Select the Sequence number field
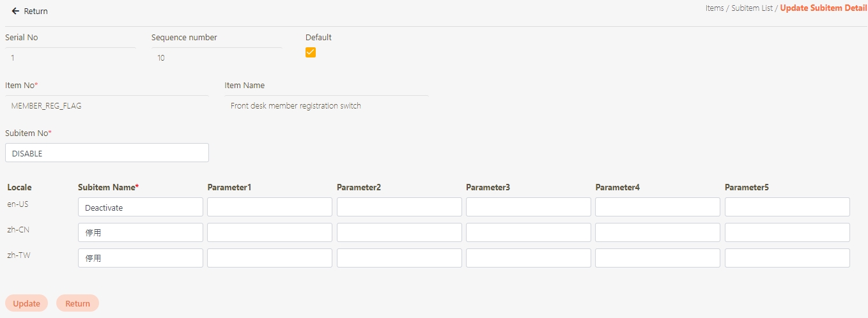868x318 pixels. [217, 58]
